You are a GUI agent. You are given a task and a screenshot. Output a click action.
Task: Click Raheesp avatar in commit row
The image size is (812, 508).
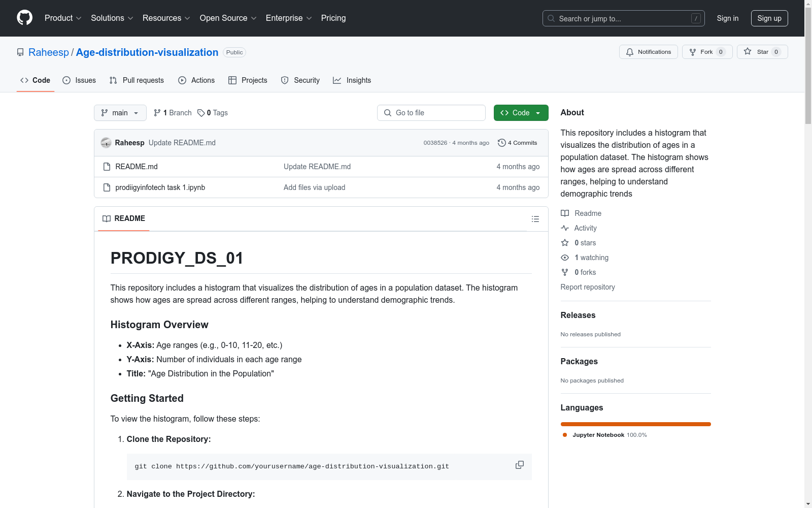[106, 143]
